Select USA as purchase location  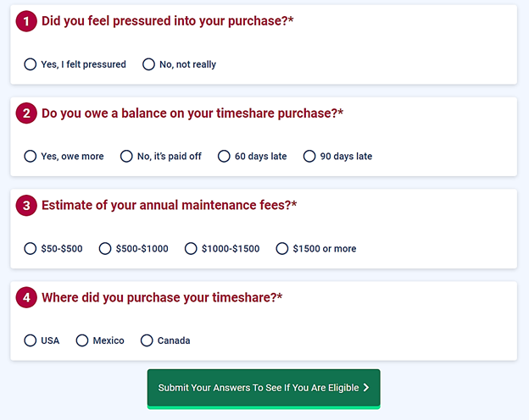[x=31, y=340]
